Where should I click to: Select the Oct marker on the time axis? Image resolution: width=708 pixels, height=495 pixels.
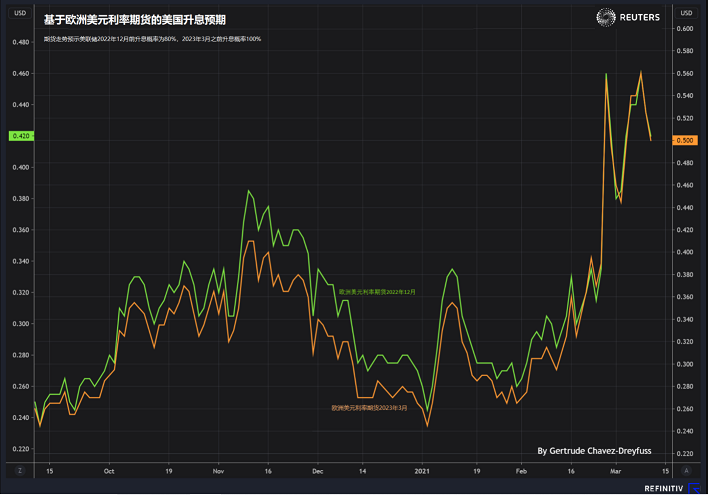[109, 468]
